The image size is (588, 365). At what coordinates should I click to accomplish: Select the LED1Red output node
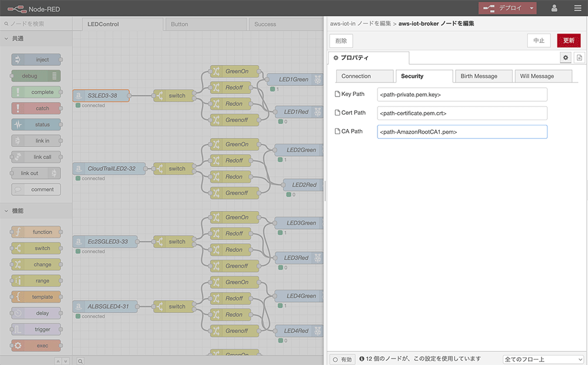299,111
